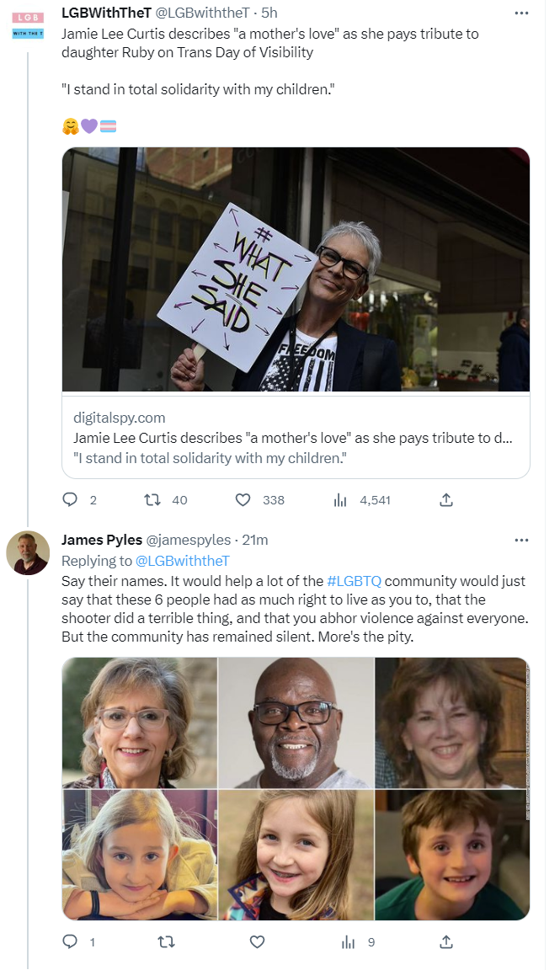Like James Pyles' reply
Image resolution: width=560 pixels, height=970 pixels.
click(259, 941)
